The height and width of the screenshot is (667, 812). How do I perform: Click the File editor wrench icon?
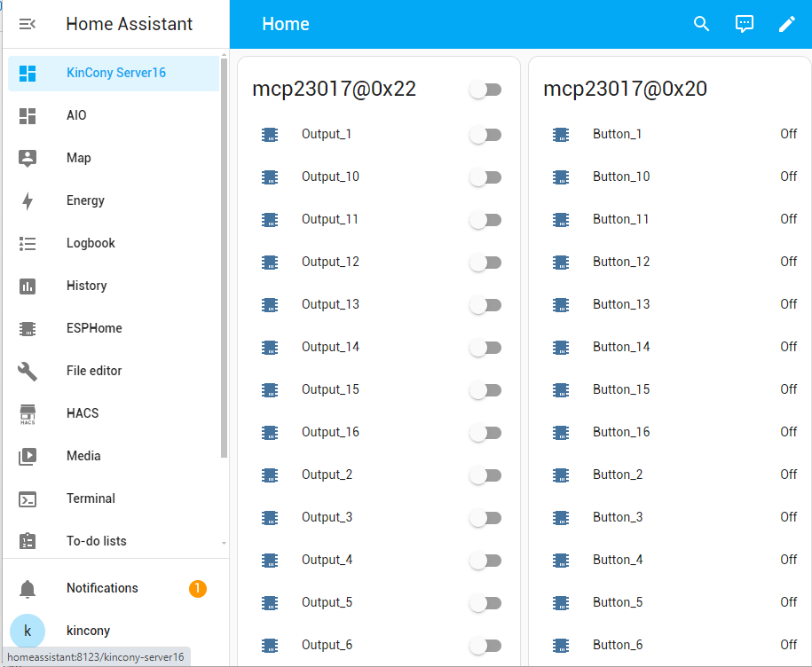28,371
